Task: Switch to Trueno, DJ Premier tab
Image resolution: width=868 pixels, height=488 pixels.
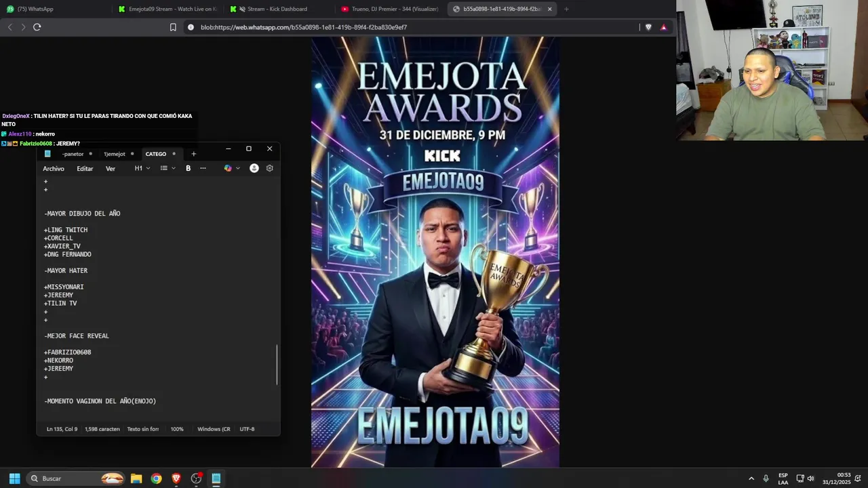Action: pos(389,9)
